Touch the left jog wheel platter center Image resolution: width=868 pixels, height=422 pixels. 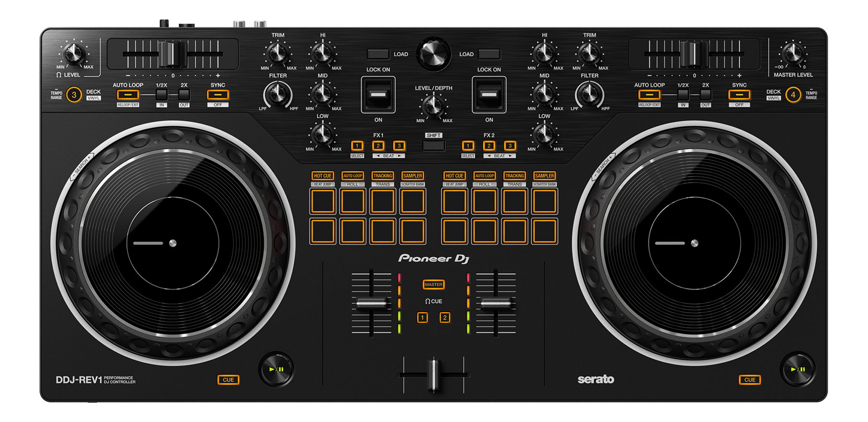click(173, 243)
